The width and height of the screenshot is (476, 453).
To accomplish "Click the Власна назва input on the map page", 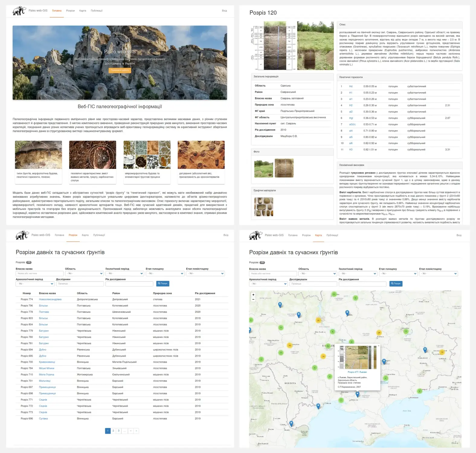I will [273, 274].
